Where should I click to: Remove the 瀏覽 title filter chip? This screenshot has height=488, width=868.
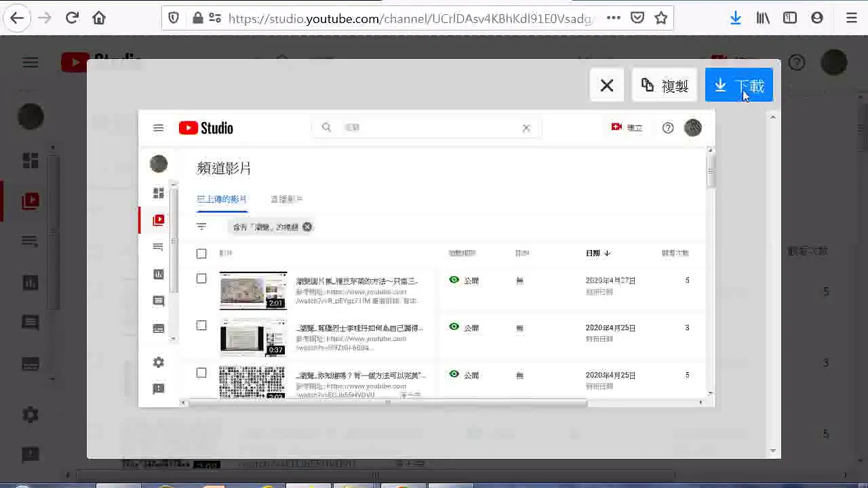pyautogui.click(x=307, y=226)
